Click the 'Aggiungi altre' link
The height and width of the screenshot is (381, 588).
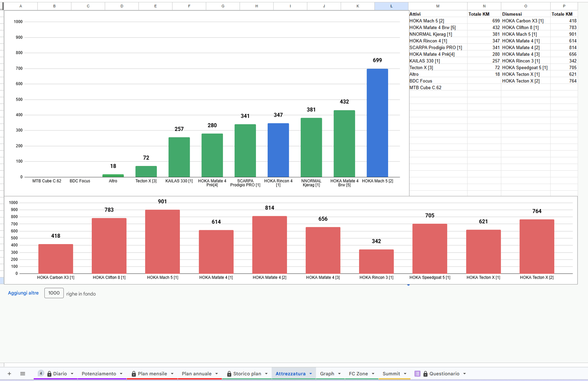click(x=23, y=293)
